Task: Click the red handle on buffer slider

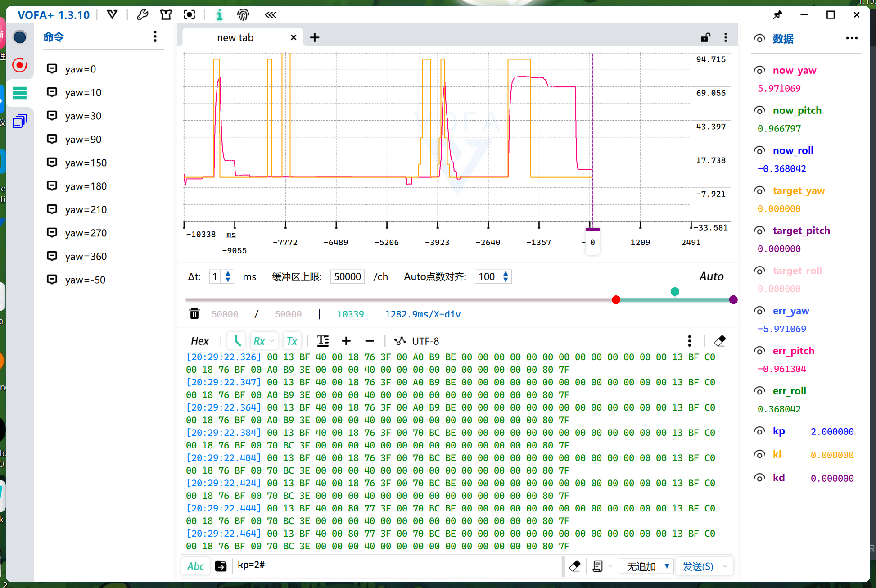Action: coord(616,300)
